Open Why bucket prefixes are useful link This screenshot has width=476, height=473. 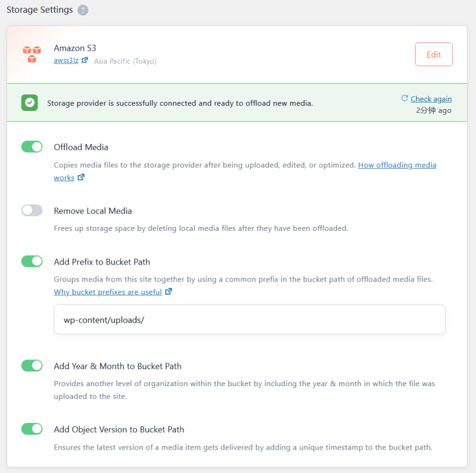[108, 292]
